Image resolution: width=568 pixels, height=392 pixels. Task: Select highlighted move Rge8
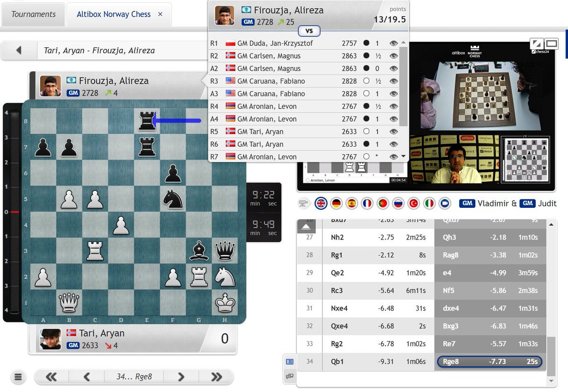(x=490, y=362)
